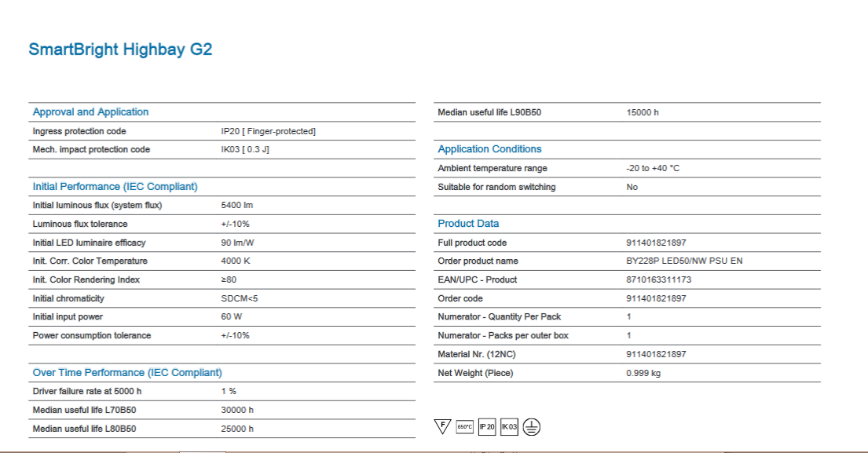Click Packs per outer box value 1

(629, 336)
